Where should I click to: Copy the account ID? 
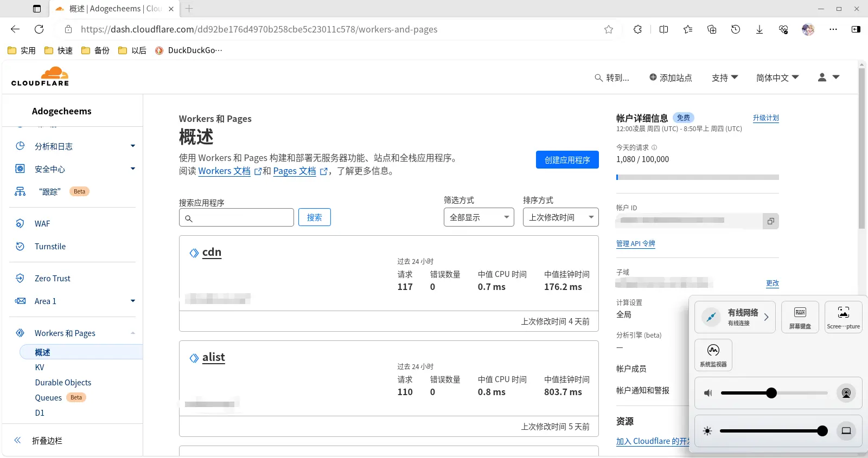(x=771, y=221)
